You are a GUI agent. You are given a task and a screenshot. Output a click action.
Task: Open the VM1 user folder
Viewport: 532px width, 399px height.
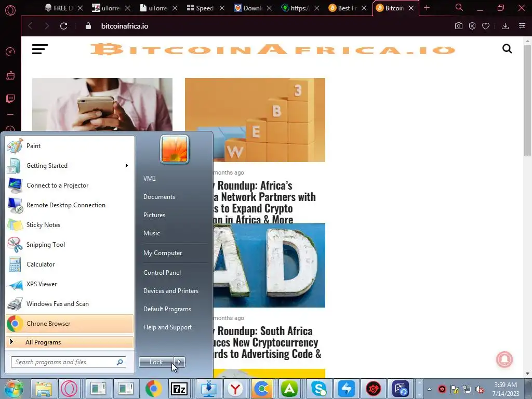(149, 179)
